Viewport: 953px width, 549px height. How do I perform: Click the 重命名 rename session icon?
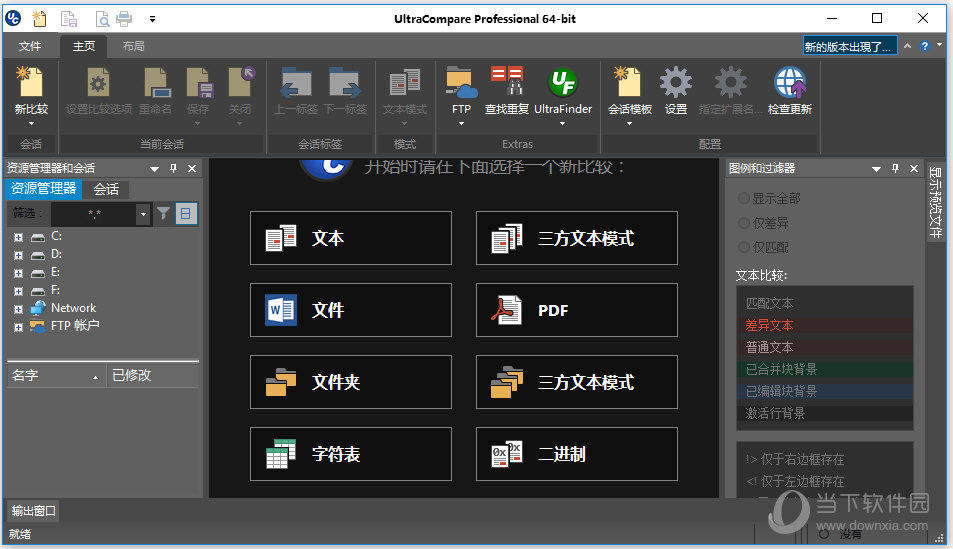(156, 83)
